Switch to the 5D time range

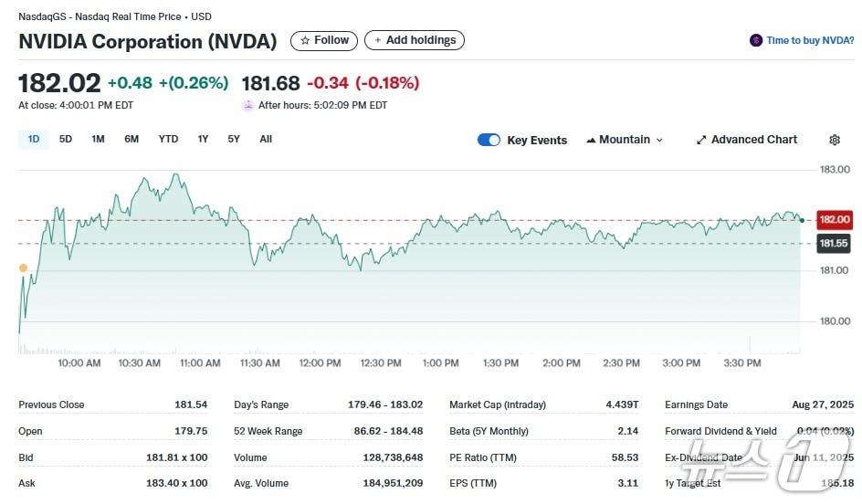pyautogui.click(x=66, y=139)
